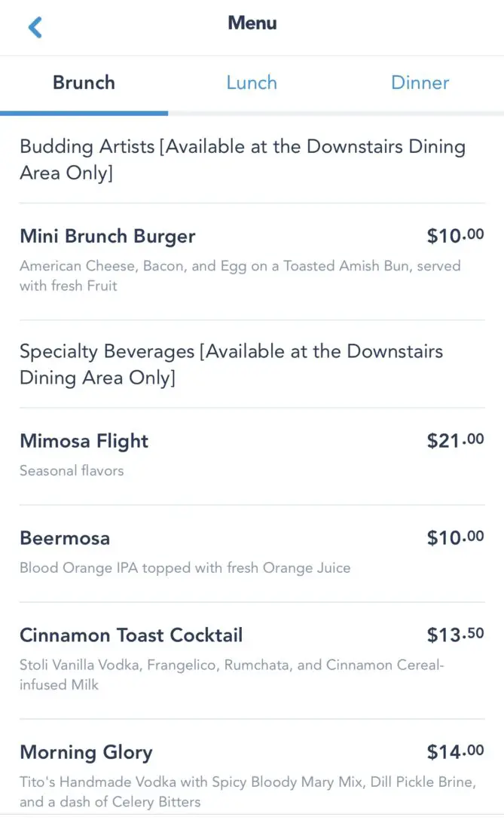Choose the Cinnamon Toast Cocktail item
The image size is (504, 829).
pos(131,635)
